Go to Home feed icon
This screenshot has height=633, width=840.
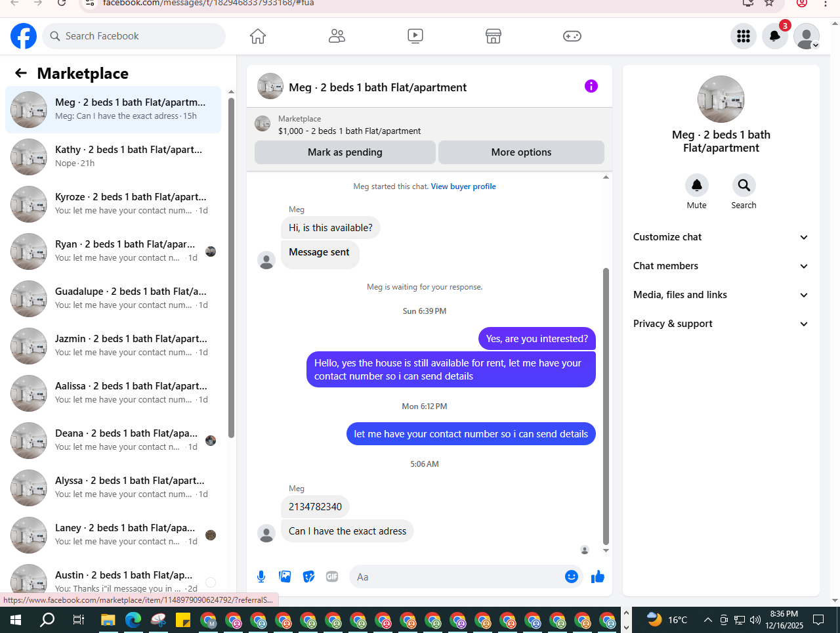[258, 36]
